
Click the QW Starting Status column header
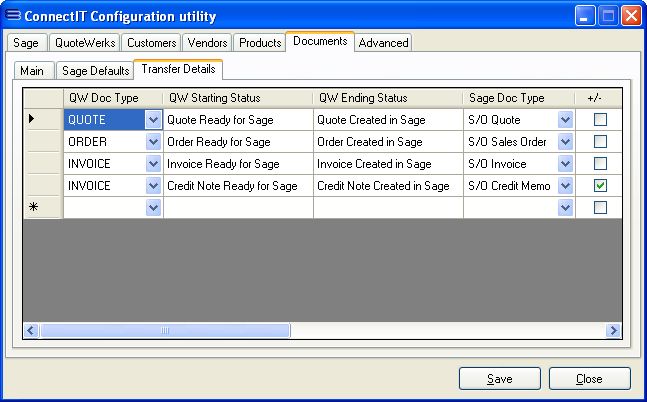[238, 98]
